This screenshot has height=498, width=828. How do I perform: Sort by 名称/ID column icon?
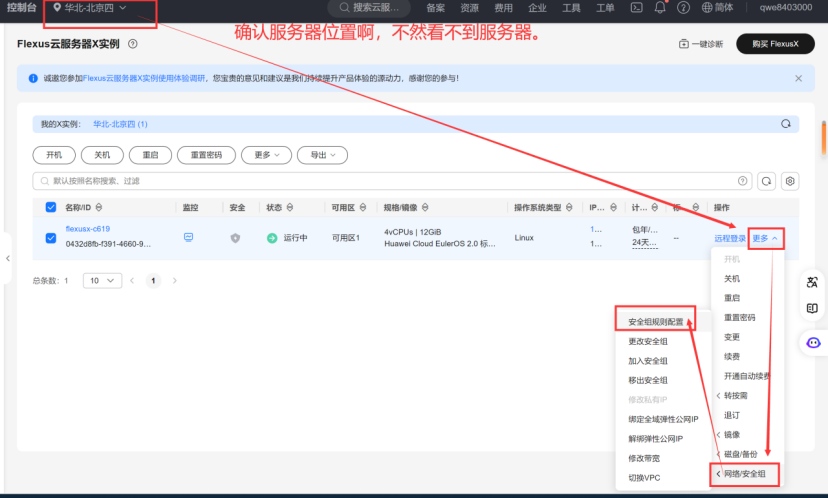tap(99, 208)
